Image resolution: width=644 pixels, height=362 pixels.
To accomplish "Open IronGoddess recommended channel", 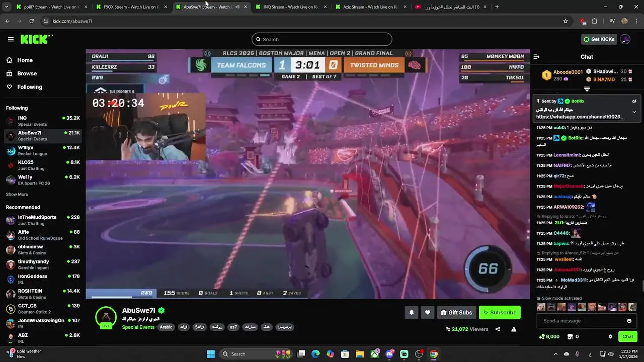I will click(43, 279).
